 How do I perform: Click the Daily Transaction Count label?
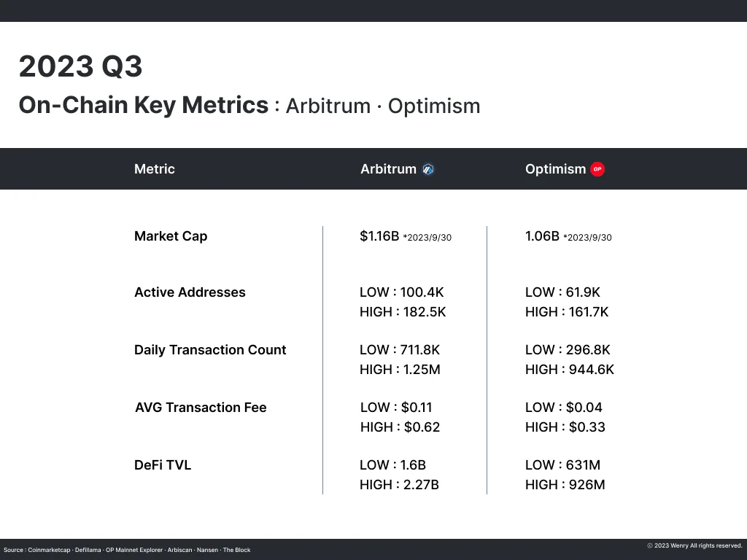coord(210,350)
